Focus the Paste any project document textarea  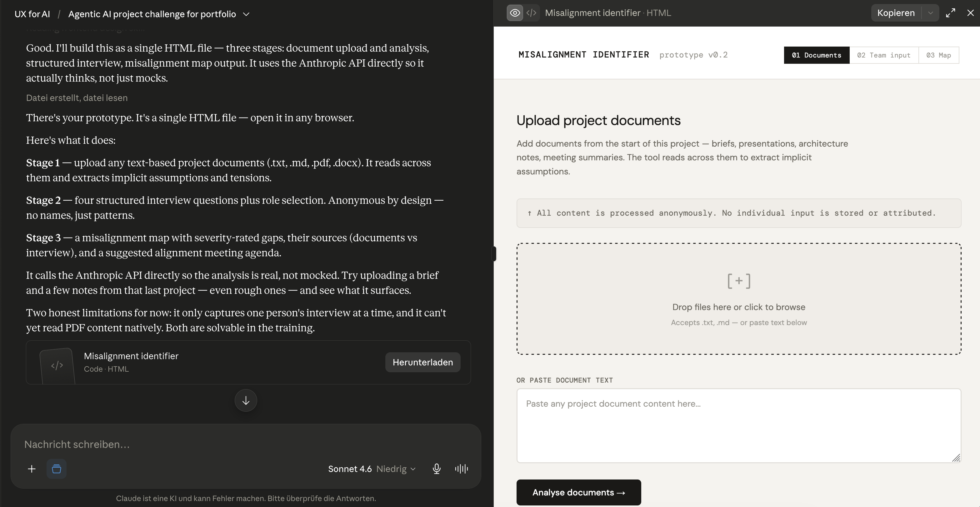739,425
